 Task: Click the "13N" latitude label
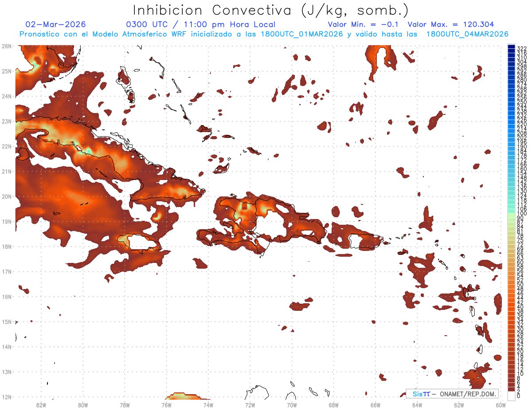(x=6, y=372)
